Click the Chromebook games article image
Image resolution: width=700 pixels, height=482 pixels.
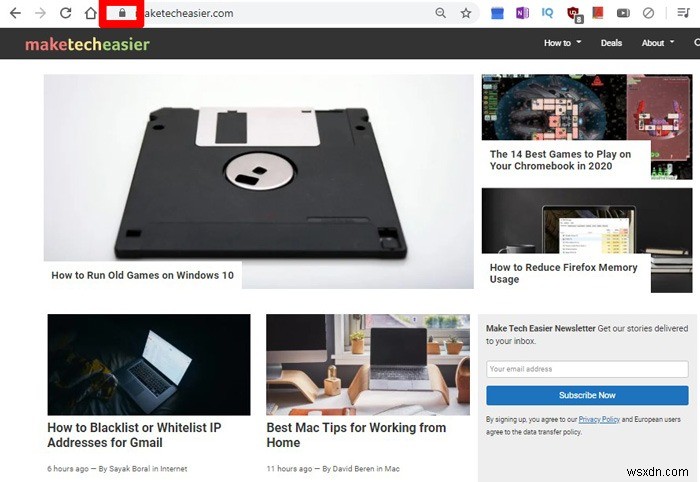point(587,107)
